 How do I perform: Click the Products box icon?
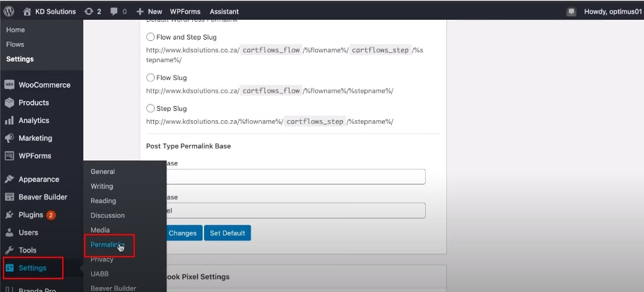click(9, 103)
